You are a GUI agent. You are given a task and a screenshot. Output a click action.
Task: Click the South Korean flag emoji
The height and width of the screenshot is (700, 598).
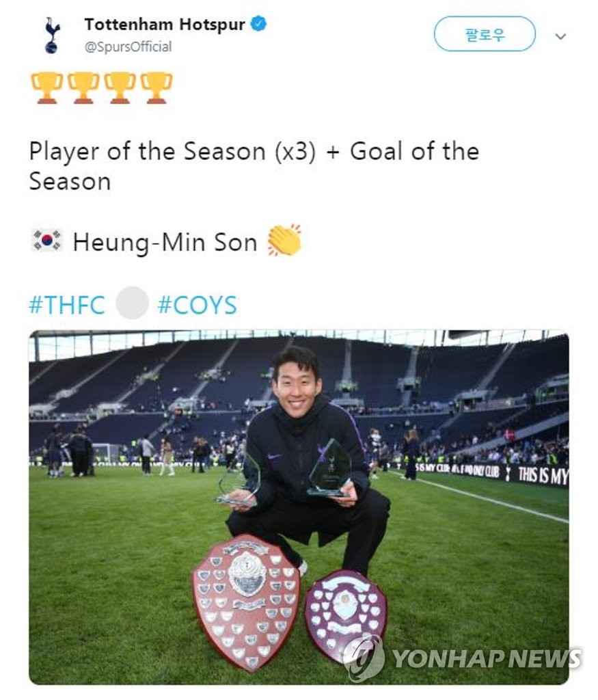46,241
